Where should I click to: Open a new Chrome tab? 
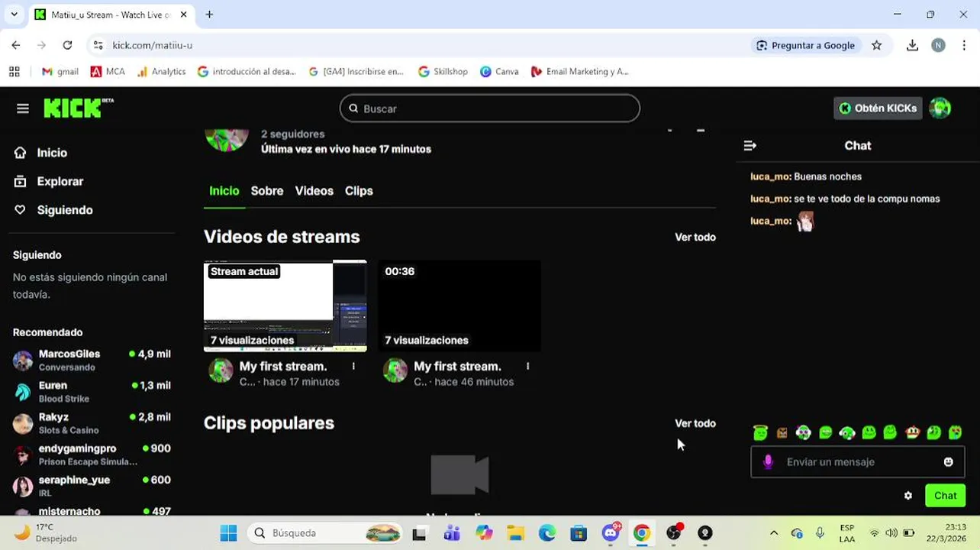click(209, 15)
